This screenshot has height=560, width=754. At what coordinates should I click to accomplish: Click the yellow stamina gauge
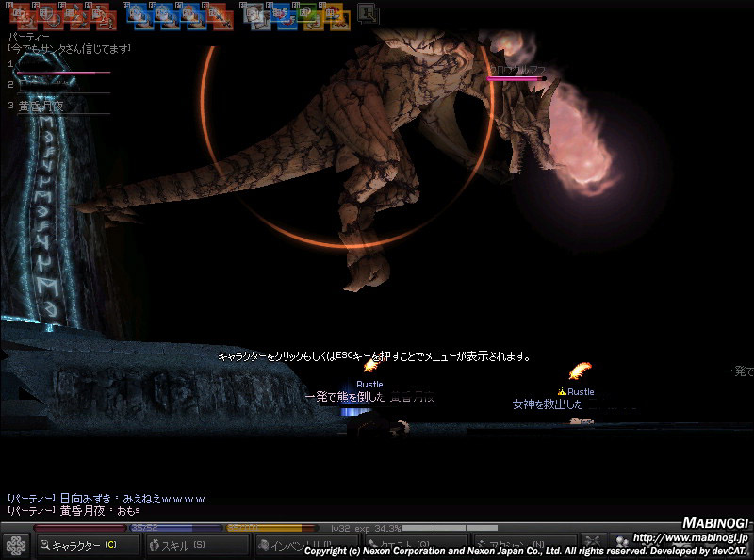[x=272, y=528]
